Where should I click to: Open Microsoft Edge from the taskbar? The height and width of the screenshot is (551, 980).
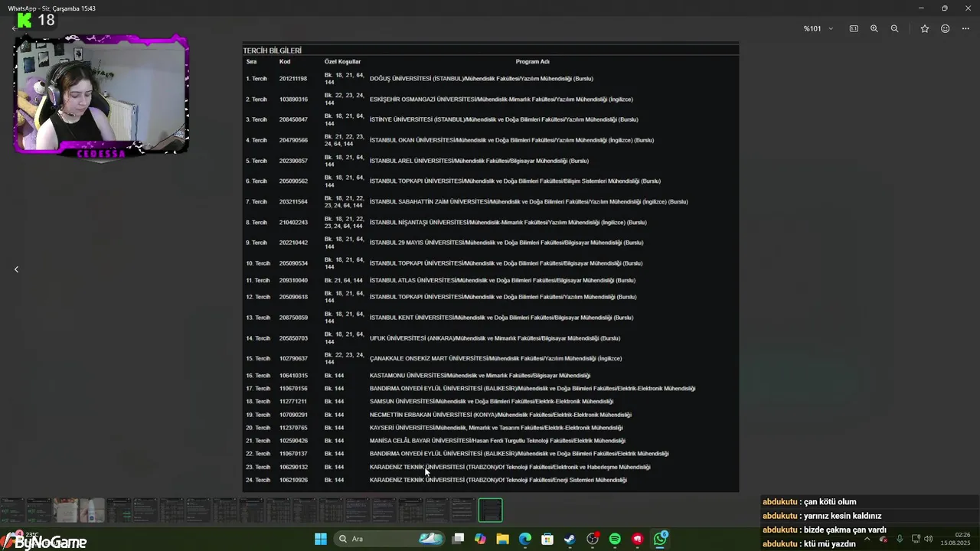(524, 539)
